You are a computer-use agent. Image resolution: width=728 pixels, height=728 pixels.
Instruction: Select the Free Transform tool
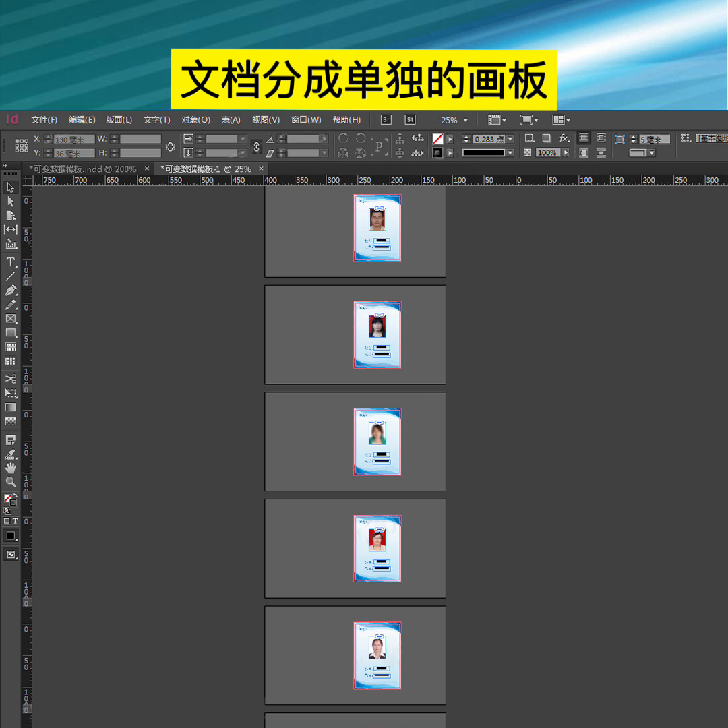coord(11,393)
